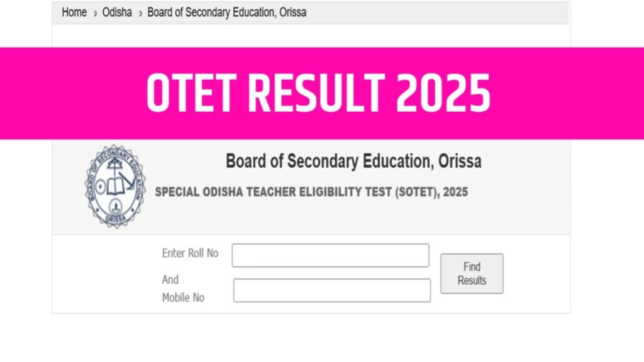Select Odisha from the breadcrumb trail
The width and height of the screenshot is (644, 362).
point(116,12)
